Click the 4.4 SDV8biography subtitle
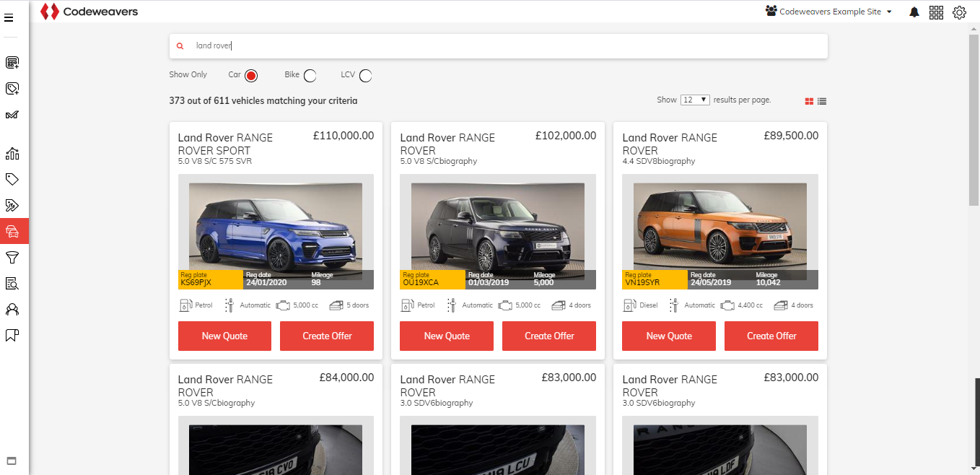The width and height of the screenshot is (980, 475). (659, 161)
